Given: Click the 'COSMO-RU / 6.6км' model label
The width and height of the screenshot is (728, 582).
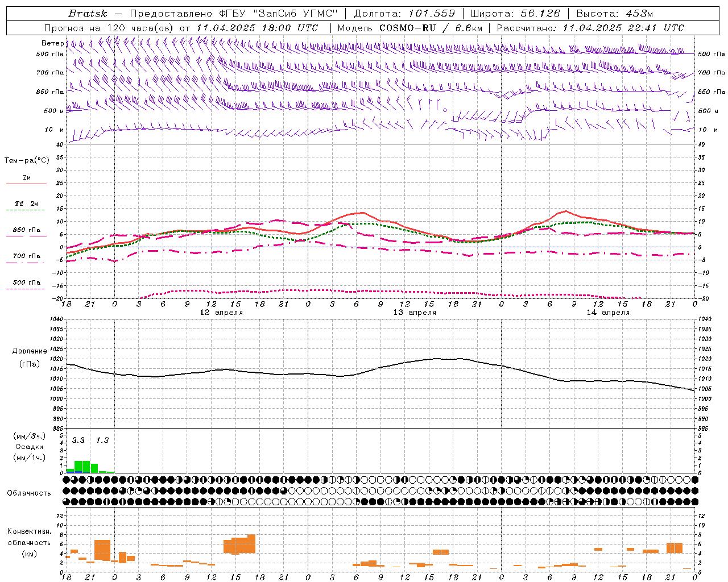Looking at the screenshot, I should pos(431,28).
